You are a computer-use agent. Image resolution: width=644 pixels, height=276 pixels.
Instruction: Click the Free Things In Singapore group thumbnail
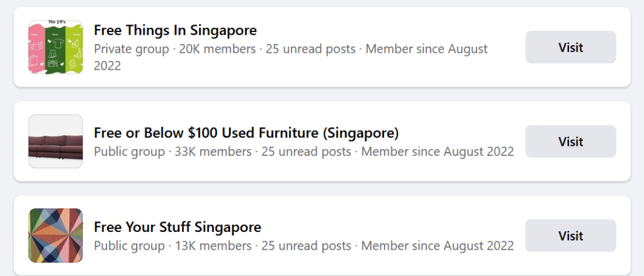(x=55, y=47)
